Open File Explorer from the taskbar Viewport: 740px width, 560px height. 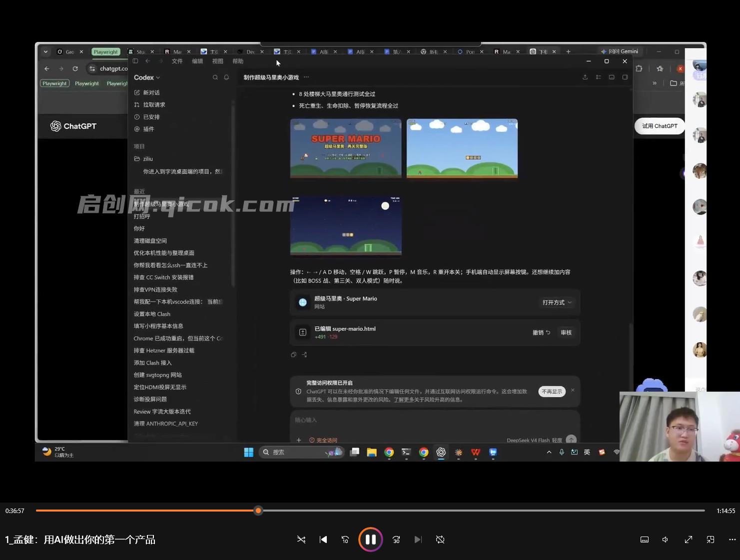tap(371, 453)
